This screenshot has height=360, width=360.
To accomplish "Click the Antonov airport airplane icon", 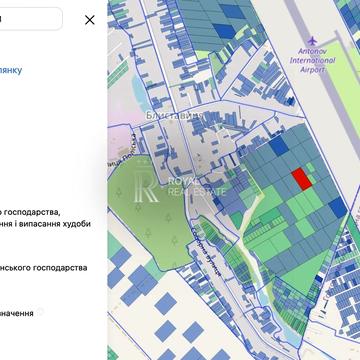I will coord(312,41).
